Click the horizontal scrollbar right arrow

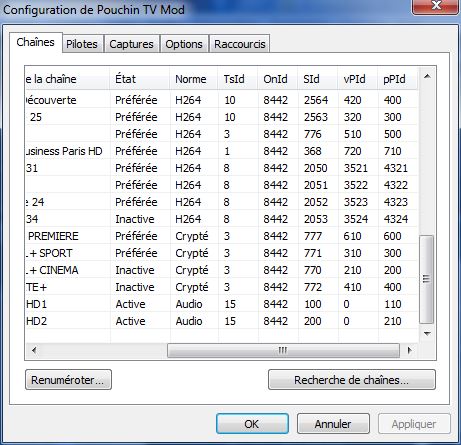click(x=409, y=350)
